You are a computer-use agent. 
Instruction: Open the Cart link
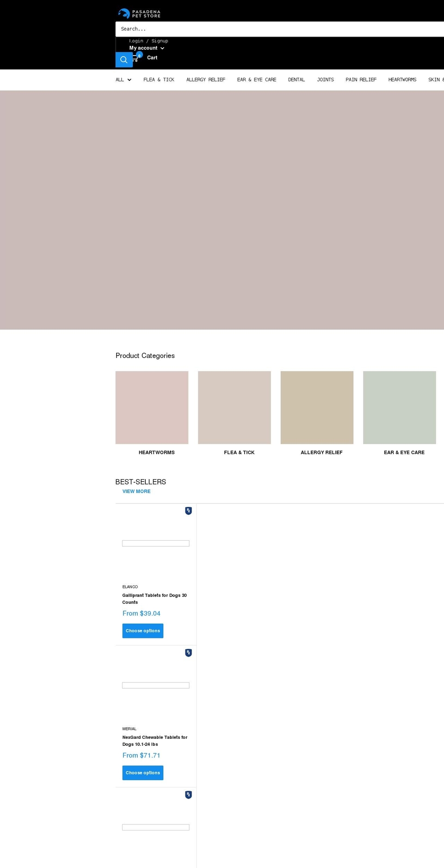pyautogui.click(x=152, y=58)
